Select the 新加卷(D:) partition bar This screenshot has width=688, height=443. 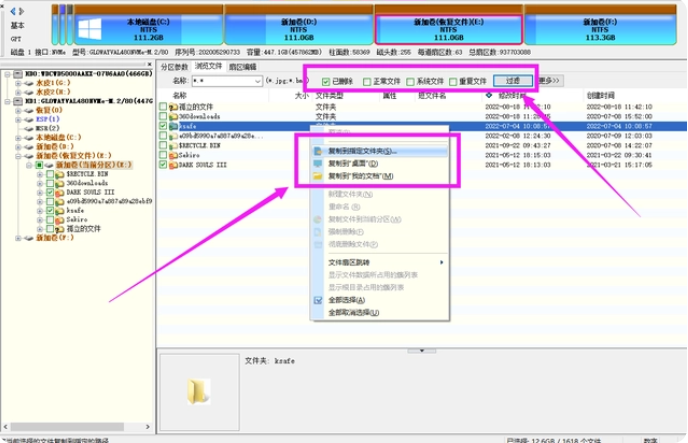tap(301, 27)
